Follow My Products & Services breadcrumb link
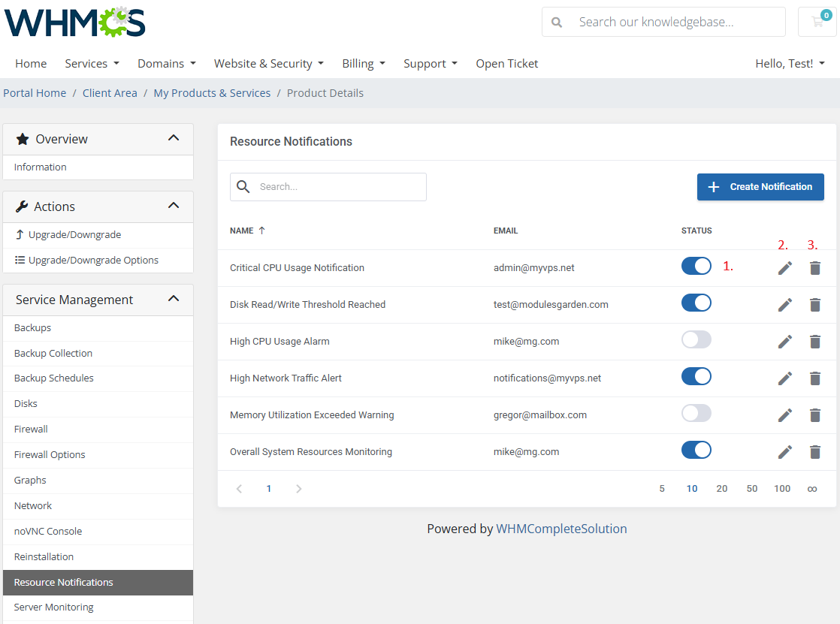Screen dimensions: 840x624 pyautogui.click(x=212, y=93)
